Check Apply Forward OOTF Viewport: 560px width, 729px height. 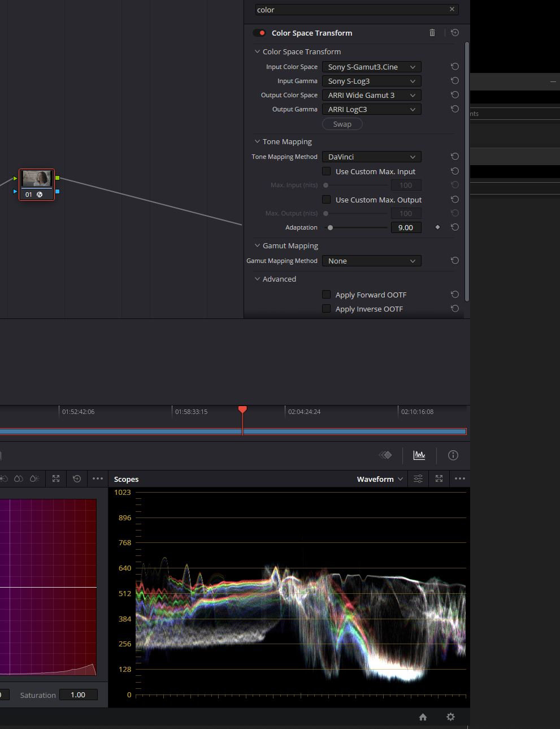click(x=326, y=295)
